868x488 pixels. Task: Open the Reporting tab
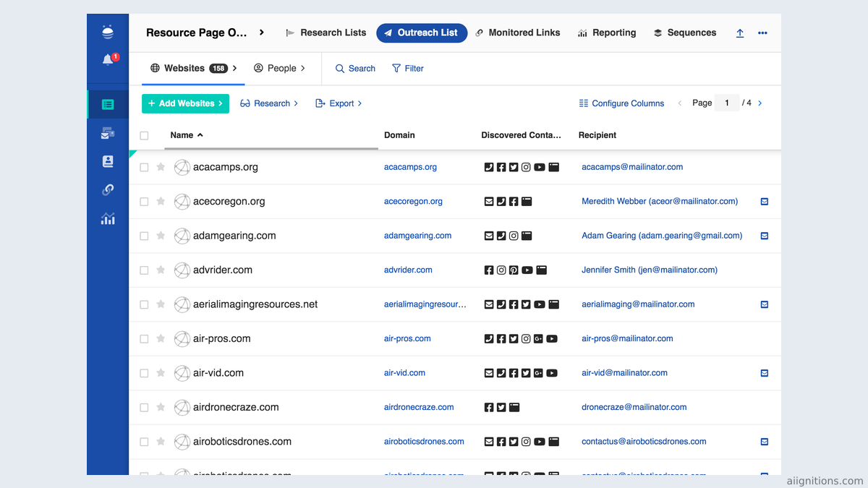(x=607, y=33)
